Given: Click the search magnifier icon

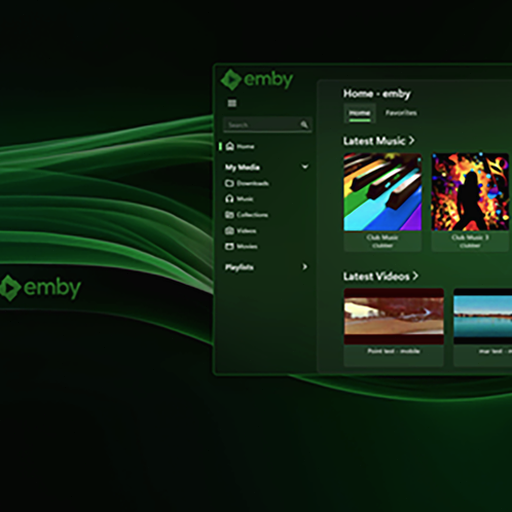Looking at the screenshot, I should click(304, 125).
